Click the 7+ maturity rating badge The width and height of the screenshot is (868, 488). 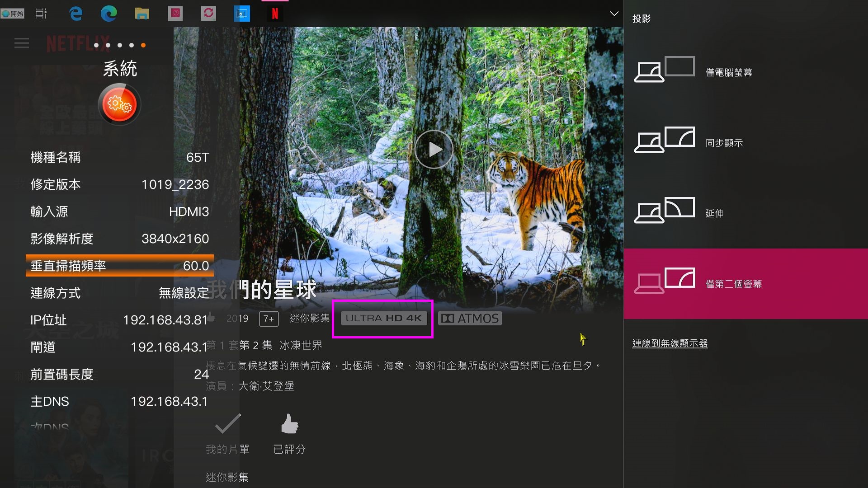[x=269, y=319]
